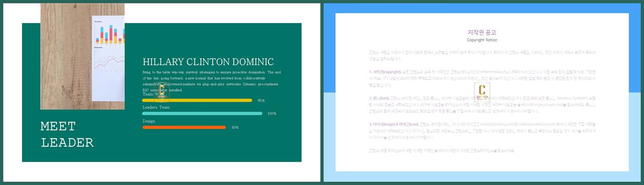Click the yellow Team Work progress bar
644x185 pixels.
tap(197, 100)
